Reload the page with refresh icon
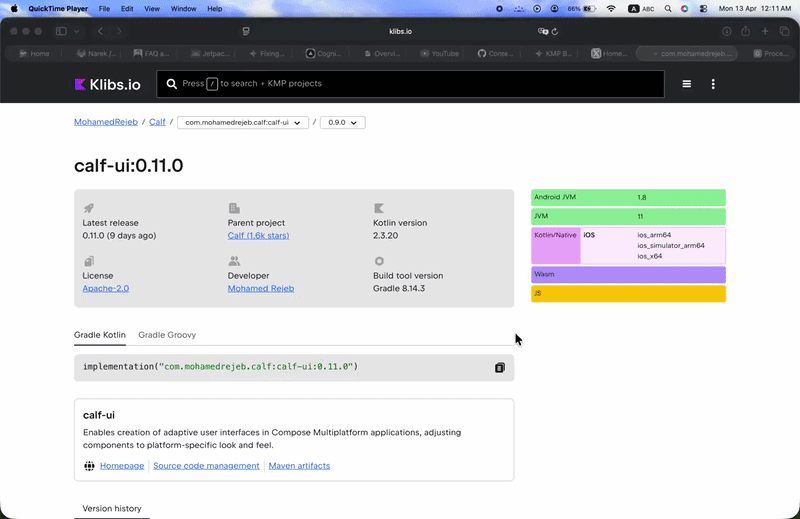Viewport: 800px width, 519px height. point(555,31)
